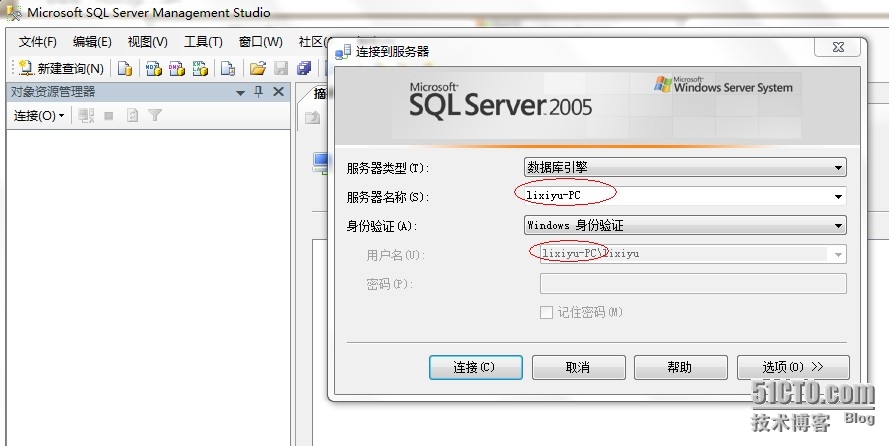Click the disabled Password (密码) field

point(693,283)
